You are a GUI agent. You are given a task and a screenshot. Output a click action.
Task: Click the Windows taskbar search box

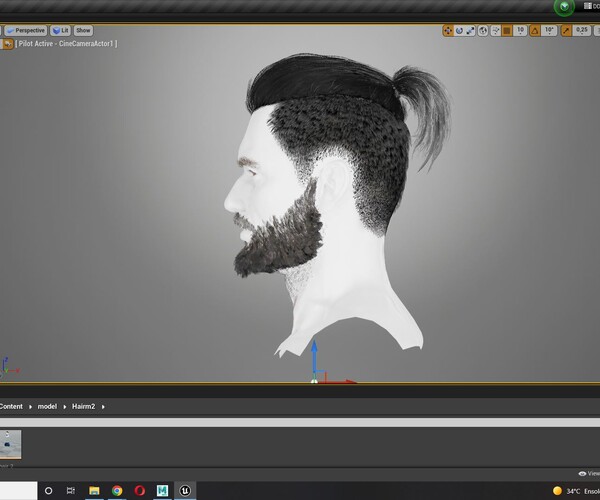pos(18,491)
